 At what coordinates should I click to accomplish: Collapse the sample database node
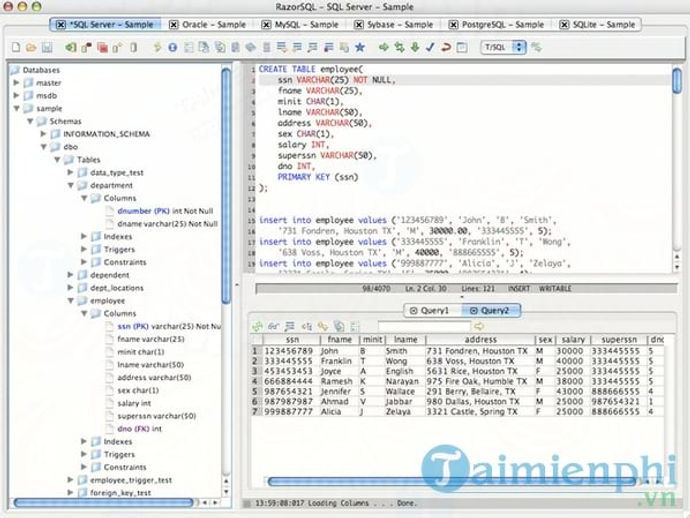pos(16,108)
